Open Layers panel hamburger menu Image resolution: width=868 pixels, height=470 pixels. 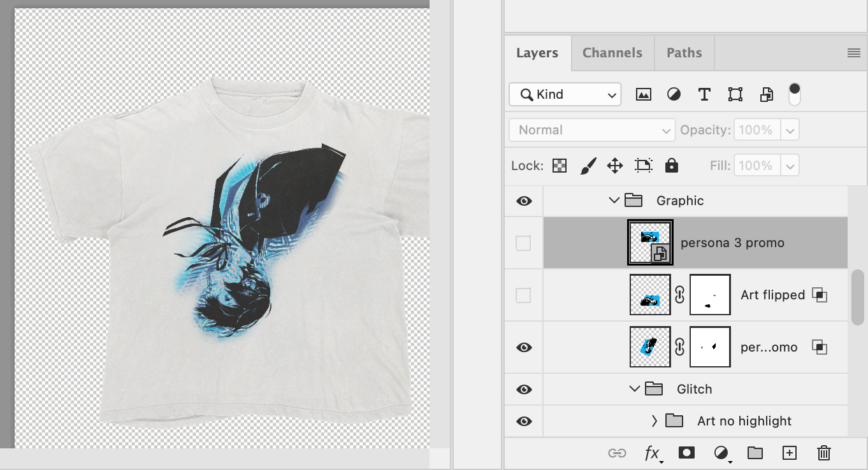point(854,53)
